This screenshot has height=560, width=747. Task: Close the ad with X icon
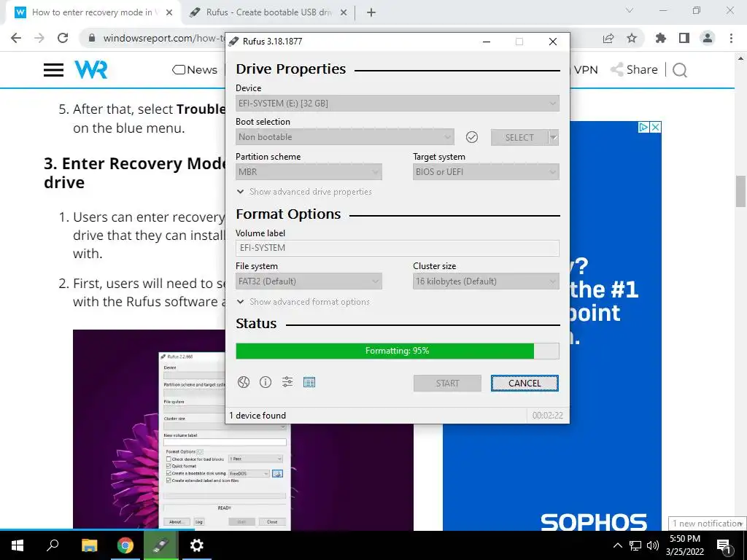pos(656,127)
